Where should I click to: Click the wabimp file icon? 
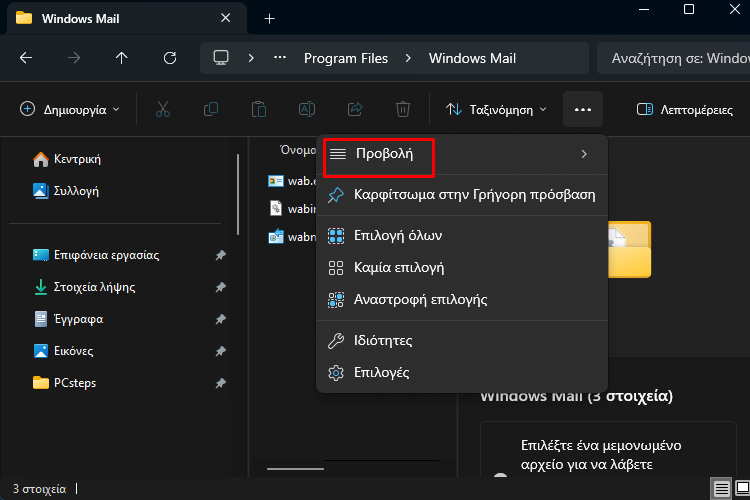[276, 209]
